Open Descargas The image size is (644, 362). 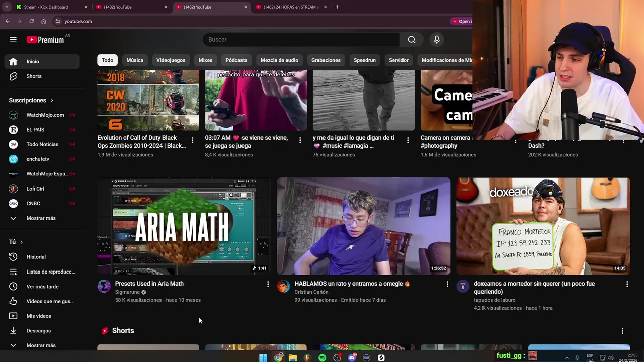42,331
